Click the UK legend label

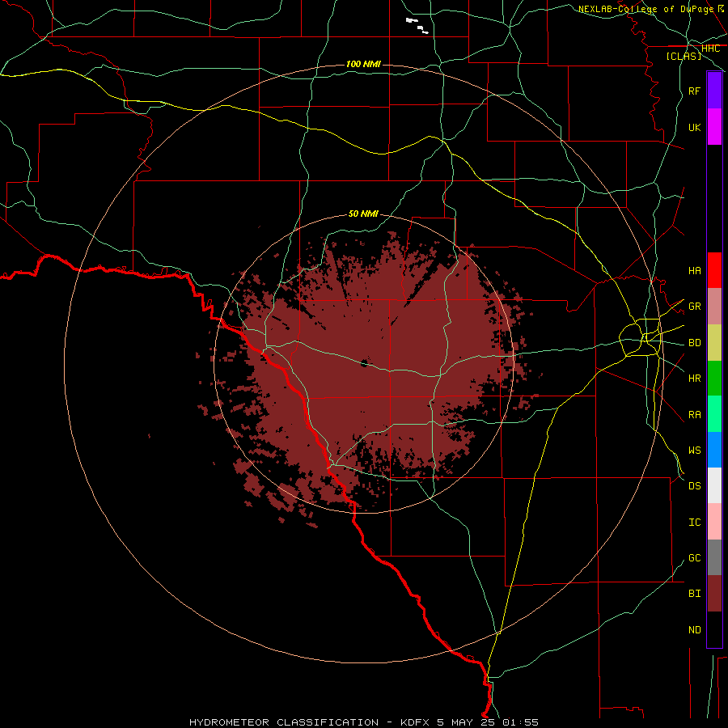click(695, 127)
